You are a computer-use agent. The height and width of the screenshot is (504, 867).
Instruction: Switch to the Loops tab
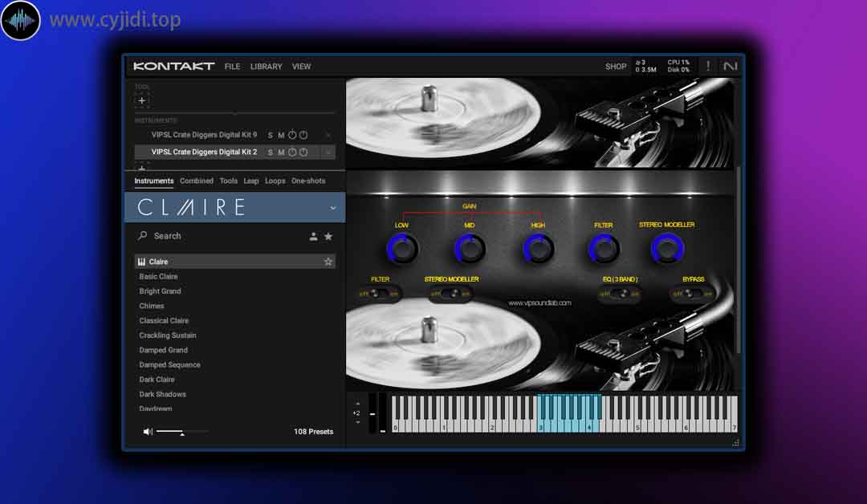[x=275, y=181]
